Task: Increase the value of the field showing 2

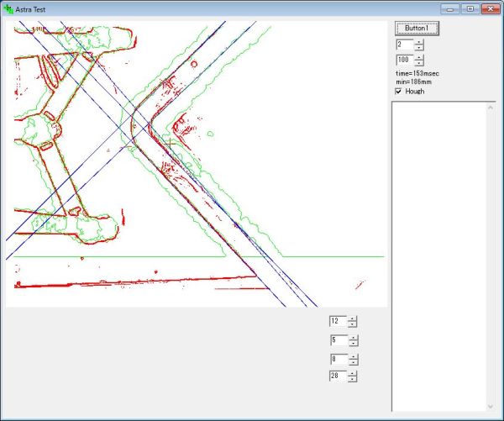Action: pos(419,42)
